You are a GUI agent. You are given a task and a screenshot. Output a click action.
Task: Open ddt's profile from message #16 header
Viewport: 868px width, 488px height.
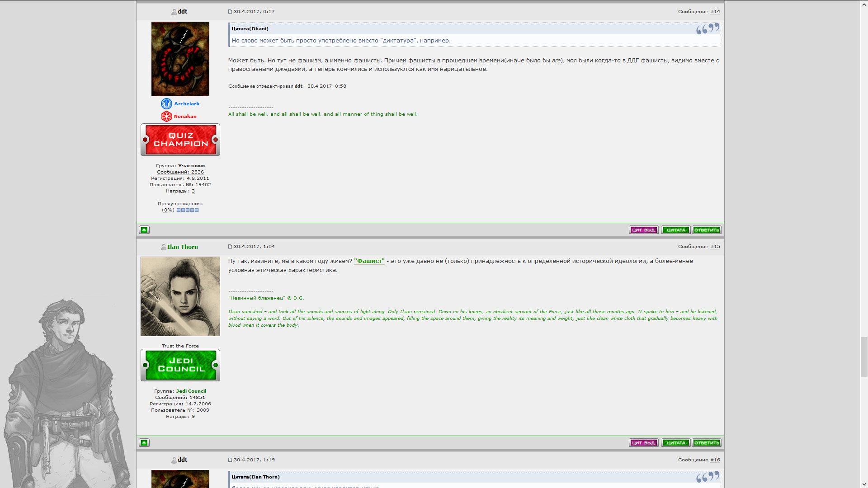click(182, 460)
